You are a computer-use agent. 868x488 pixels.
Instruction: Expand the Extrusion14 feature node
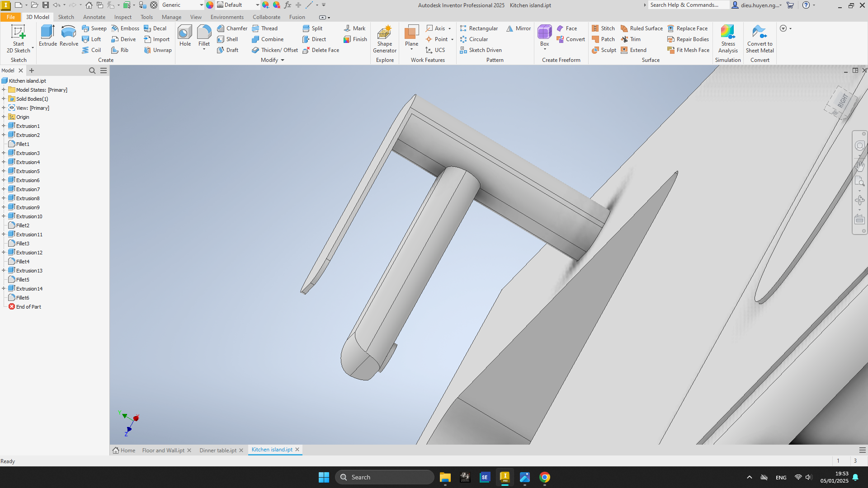tap(4, 289)
